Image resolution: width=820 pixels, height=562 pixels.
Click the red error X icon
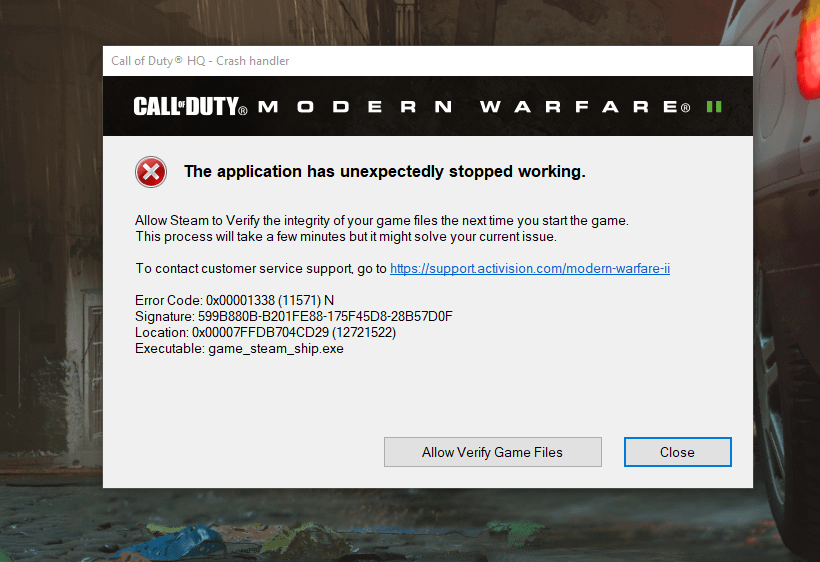151,171
